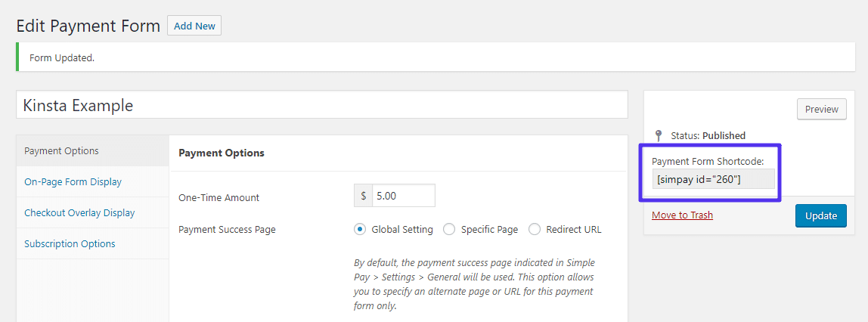
Task: Go to the Subscription Options tab
Action: pyautogui.click(x=70, y=243)
